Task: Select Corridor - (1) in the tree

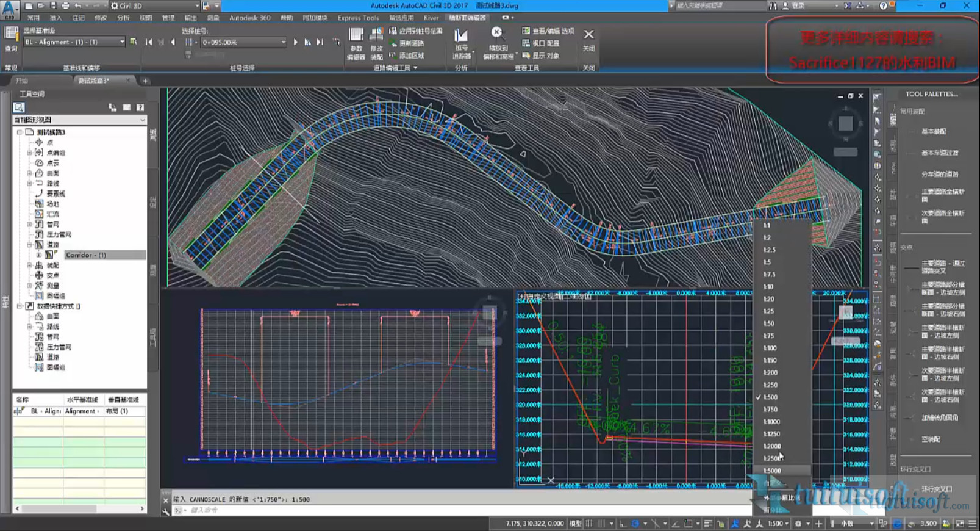Action: point(85,255)
